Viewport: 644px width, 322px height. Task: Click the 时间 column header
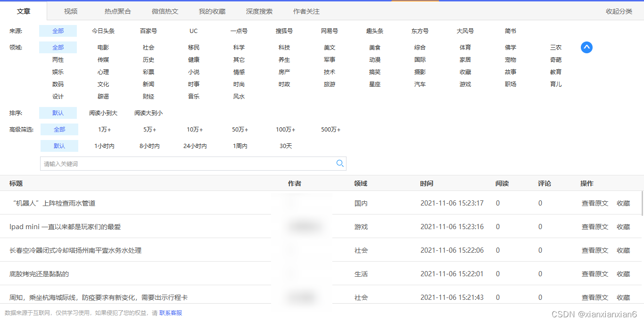pyautogui.click(x=427, y=183)
